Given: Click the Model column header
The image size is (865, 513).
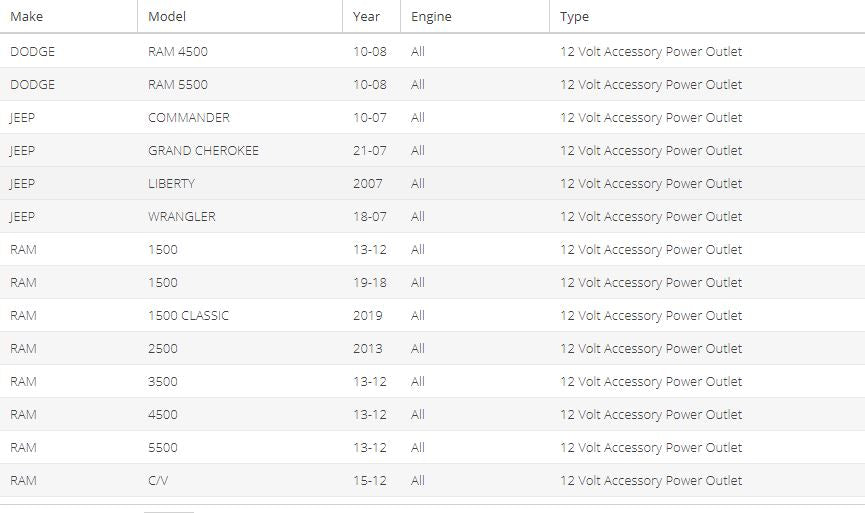Looking at the screenshot, I should (240, 17).
